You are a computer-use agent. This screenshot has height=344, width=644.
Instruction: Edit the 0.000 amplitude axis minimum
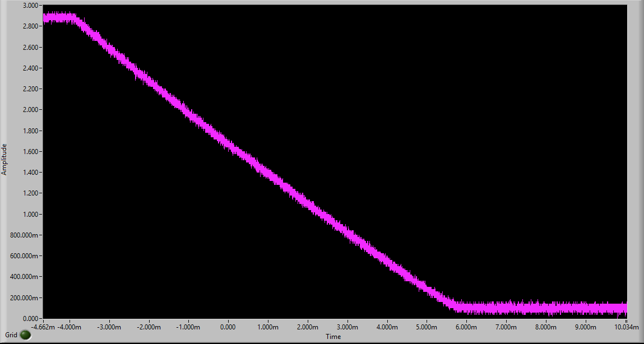30,319
